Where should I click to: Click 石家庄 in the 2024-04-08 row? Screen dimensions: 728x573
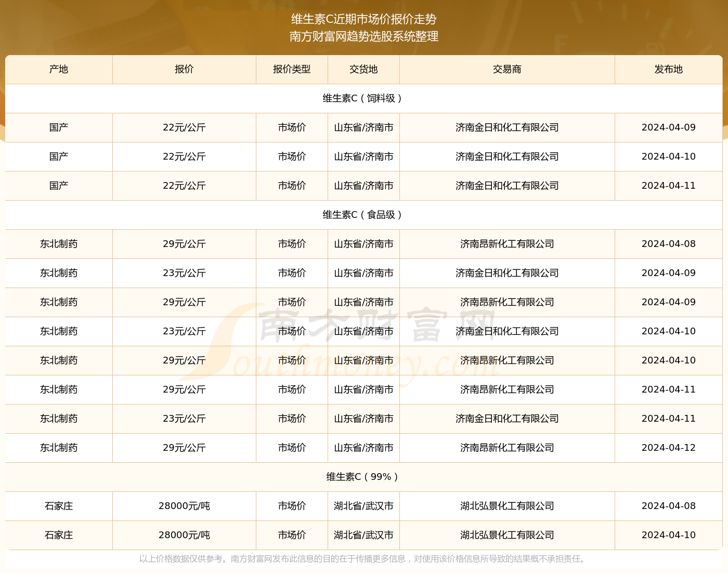pos(59,506)
